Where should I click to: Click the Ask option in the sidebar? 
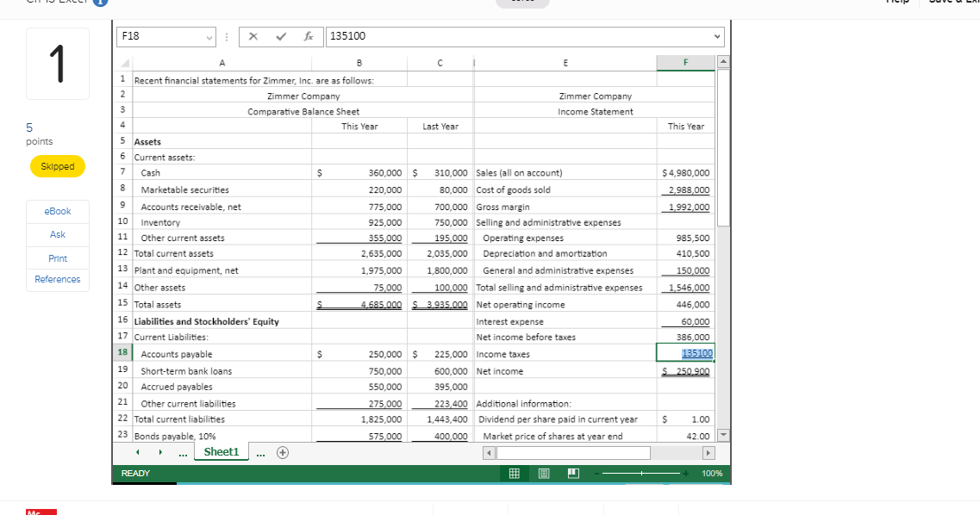[57, 233]
